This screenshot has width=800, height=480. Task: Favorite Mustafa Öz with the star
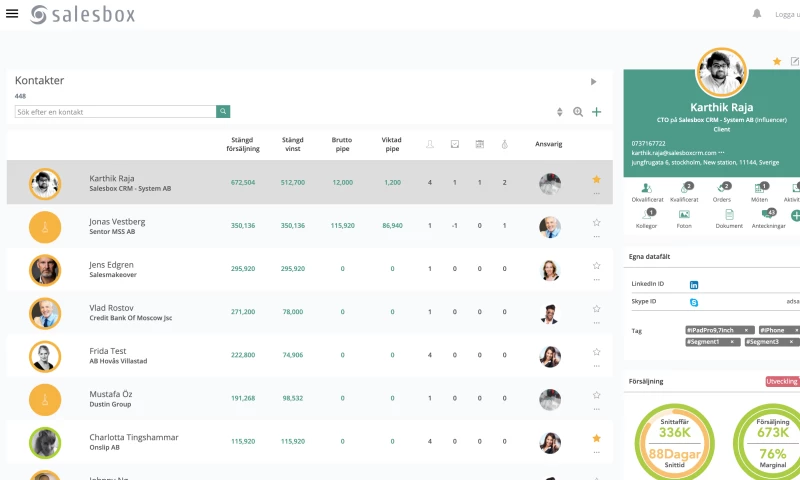[596, 395]
